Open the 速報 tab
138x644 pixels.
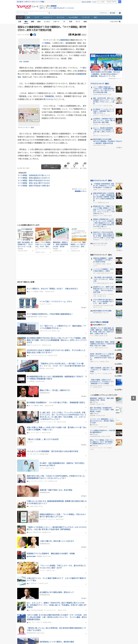pos(28,17)
